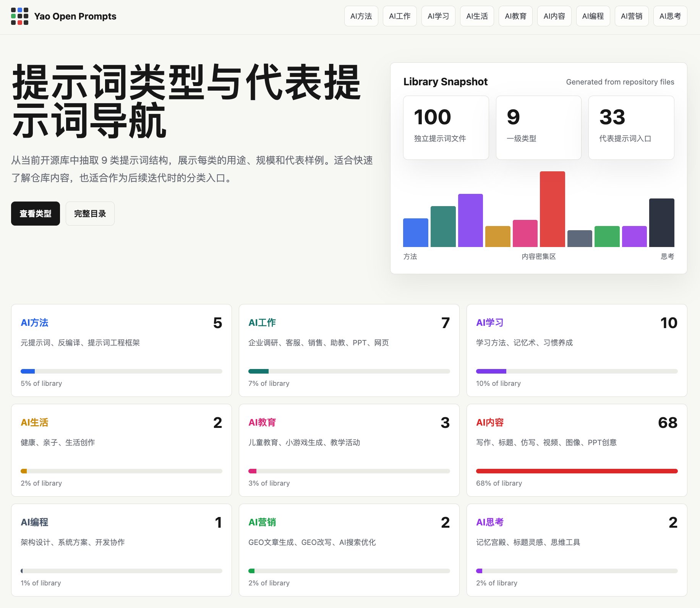Click the blue 方法 bar in chart
Viewport: 700px width, 608px height.
point(415,232)
